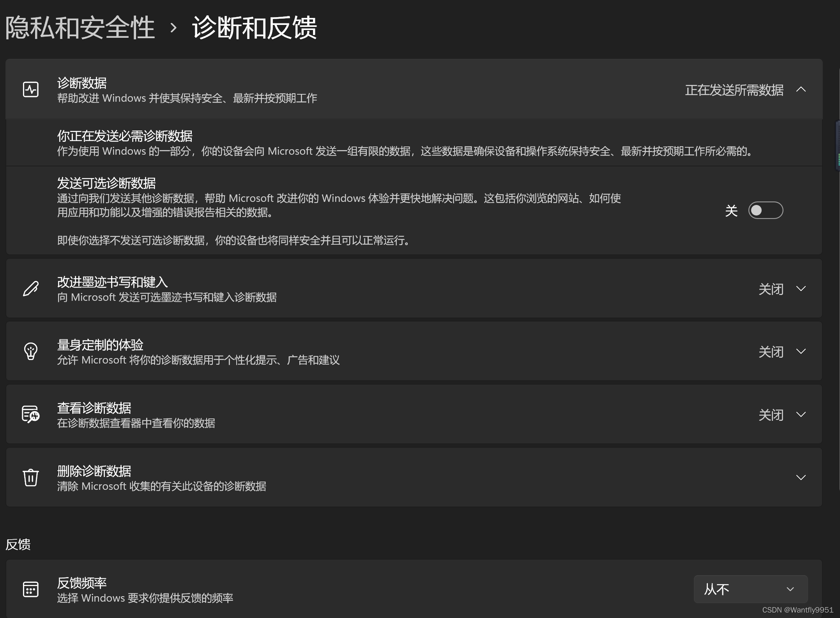The width and height of the screenshot is (840, 618).
Task: Expand the 量身定制的体验 chevron
Action: (801, 351)
